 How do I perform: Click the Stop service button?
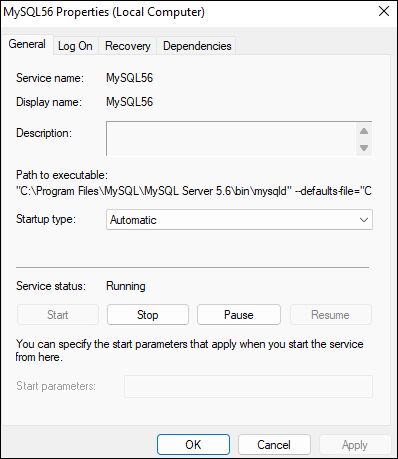(x=148, y=315)
